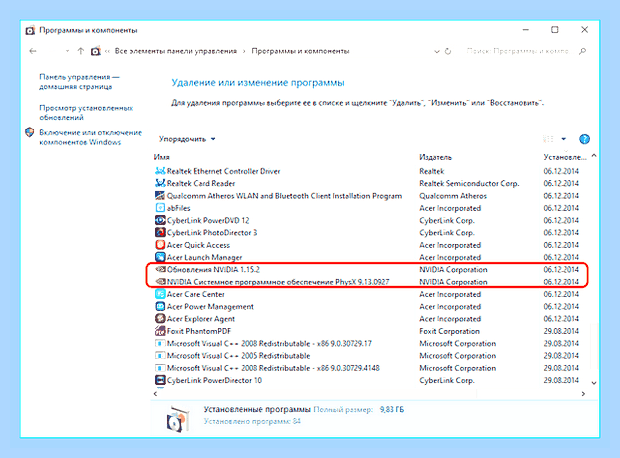The height and width of the screenshot is (458, 620).
Task: Open the help question mark icon
Action: point(584,139)
